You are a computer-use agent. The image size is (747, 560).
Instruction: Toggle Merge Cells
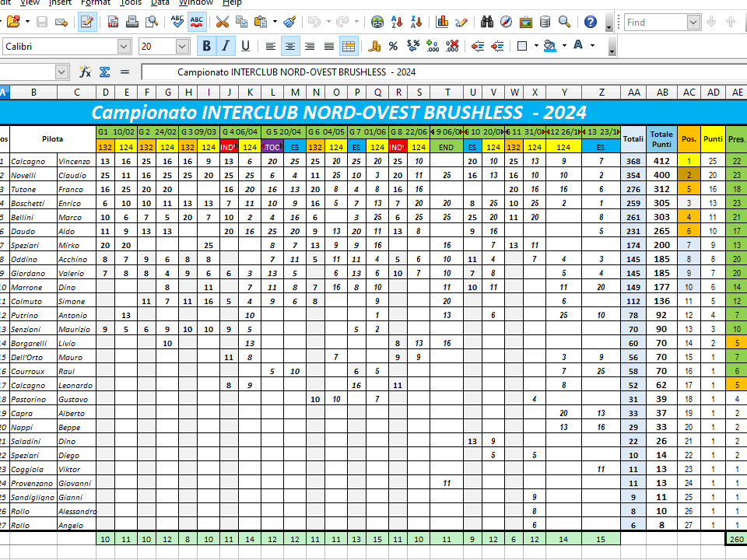pyautogui.click(x=349, y=46)
